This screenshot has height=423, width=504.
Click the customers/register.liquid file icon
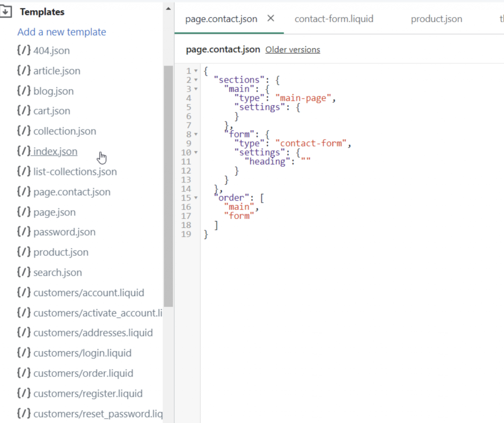pos(23,393)
